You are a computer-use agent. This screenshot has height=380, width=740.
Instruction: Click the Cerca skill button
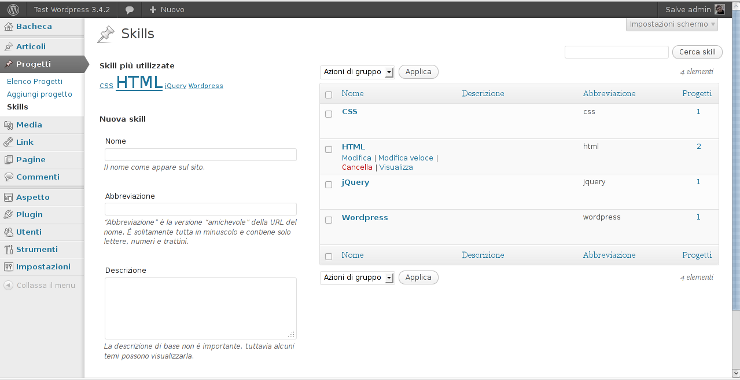point(697,52)
